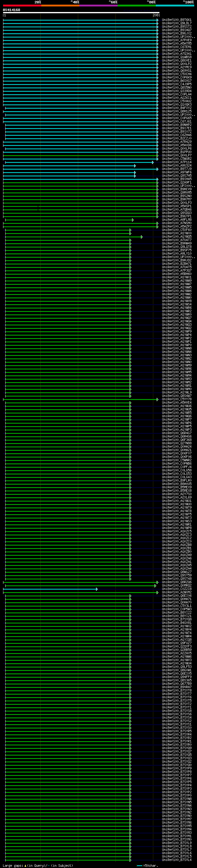197x868 pixels.
Task: Click the UniRef100_Q2A9F1 label
Action: coord(177,182)
